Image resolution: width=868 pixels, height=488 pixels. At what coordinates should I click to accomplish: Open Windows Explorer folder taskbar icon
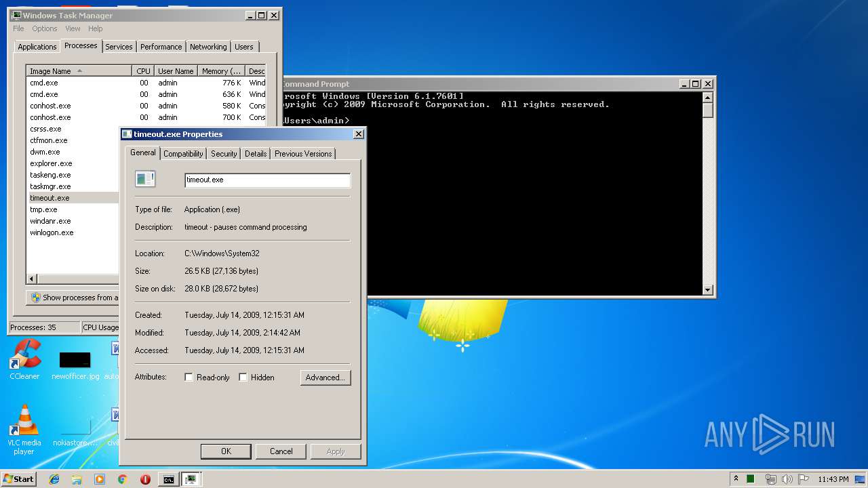(x=77, y=479)
